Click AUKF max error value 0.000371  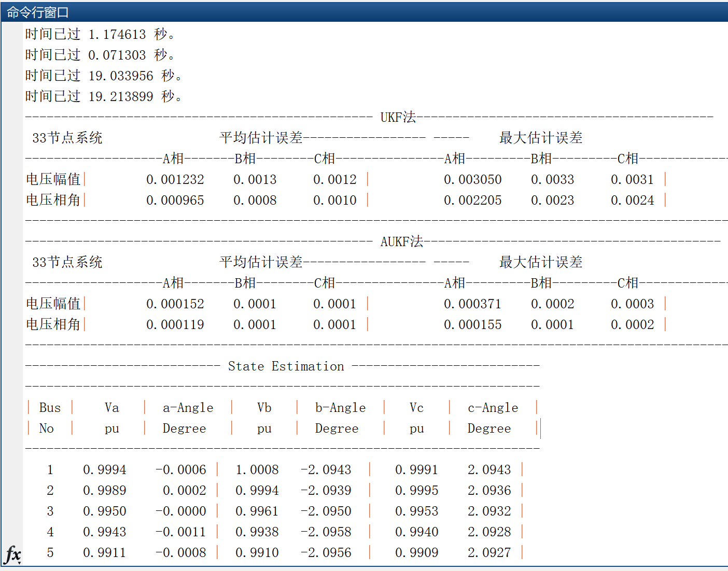pyautogui.click(x=473, y=304)
